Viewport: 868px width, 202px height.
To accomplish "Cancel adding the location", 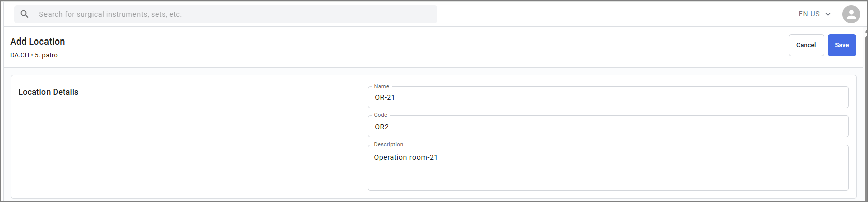I will click(806, 45).
